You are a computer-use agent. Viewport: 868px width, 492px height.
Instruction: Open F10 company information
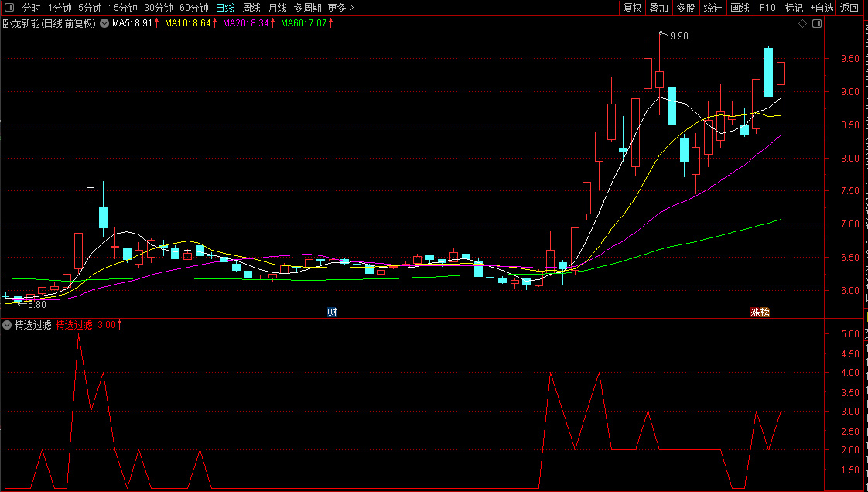[767, 8]
